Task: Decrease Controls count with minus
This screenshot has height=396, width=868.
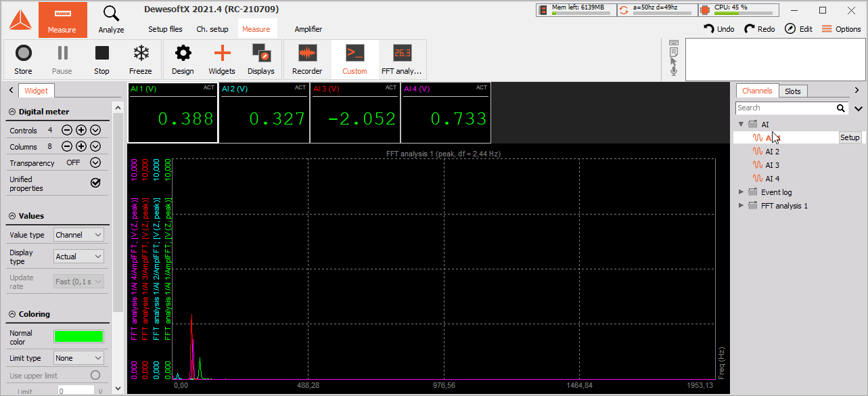Action: pos(67,130)
